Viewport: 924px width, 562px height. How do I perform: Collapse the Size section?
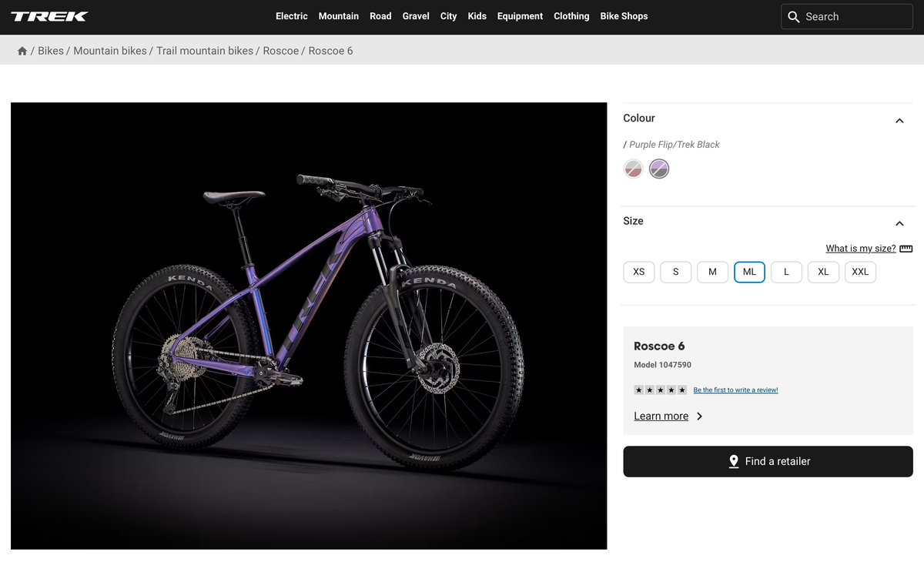point(899,223)
